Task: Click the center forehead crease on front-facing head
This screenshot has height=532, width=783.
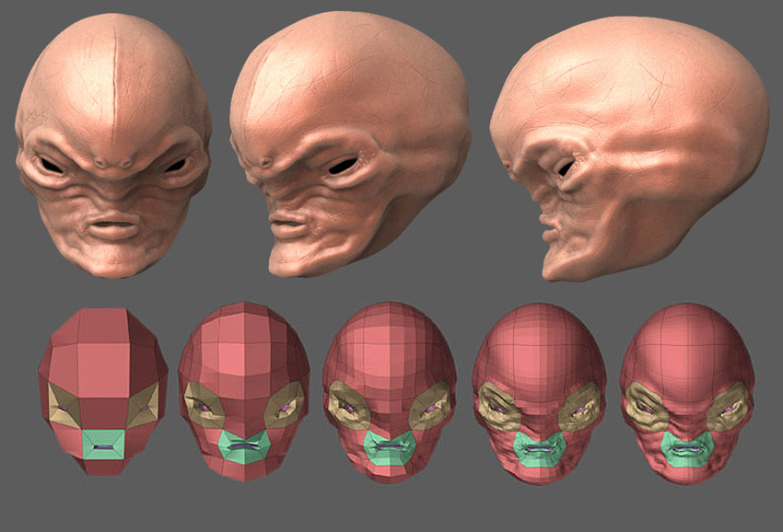Action: coord(115,83)
